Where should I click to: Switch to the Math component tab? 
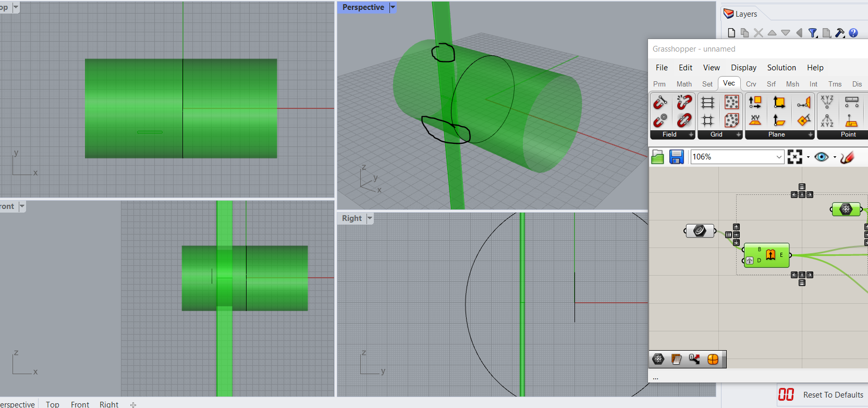coord(684,84)
